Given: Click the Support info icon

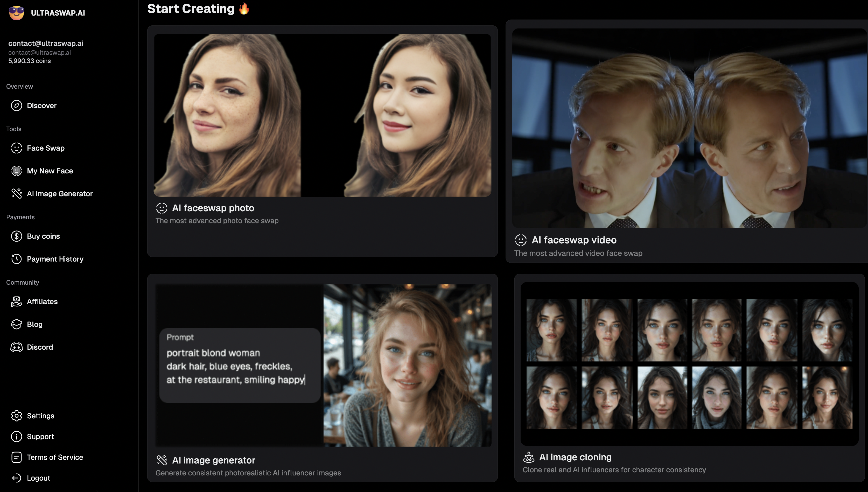Looking at the screenshot, I should coord(16,437).
